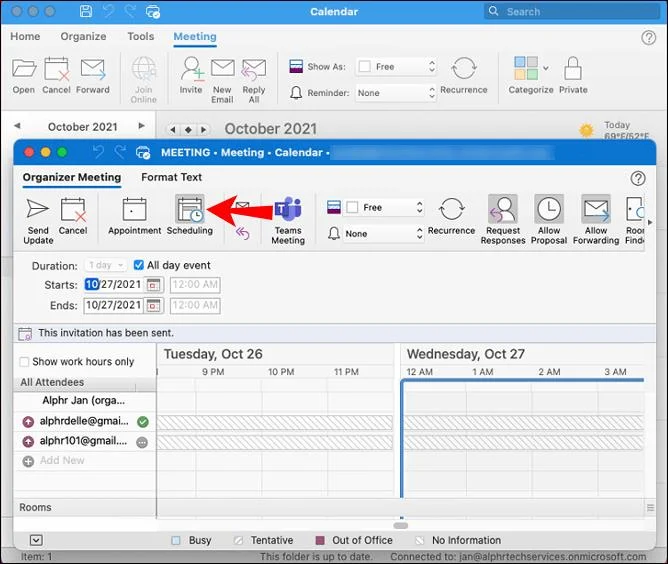Open the Categorize dropdown arrow

545,68
